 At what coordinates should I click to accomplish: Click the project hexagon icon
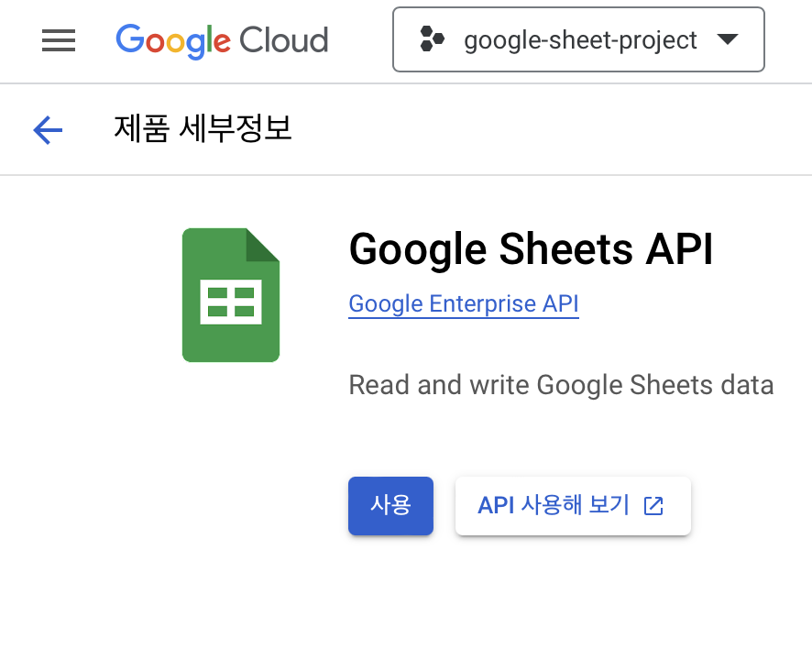click(x=432, y=38)
